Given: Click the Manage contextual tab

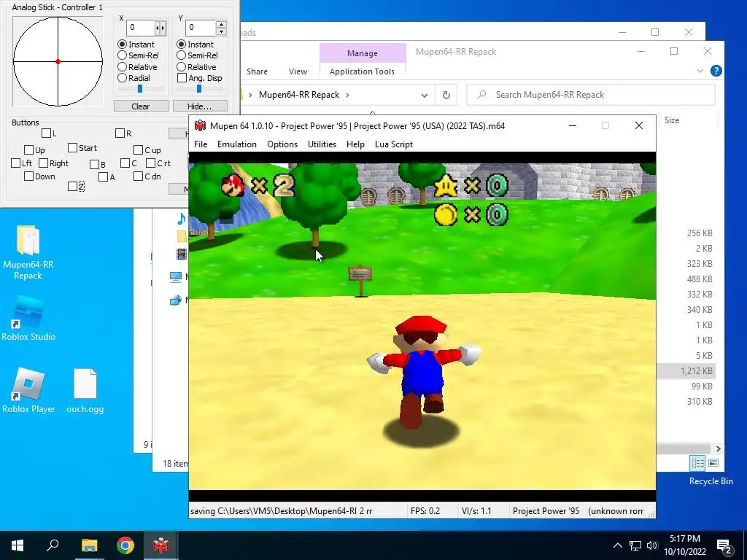Looking at the screenshot, I should tap(363, 52).
